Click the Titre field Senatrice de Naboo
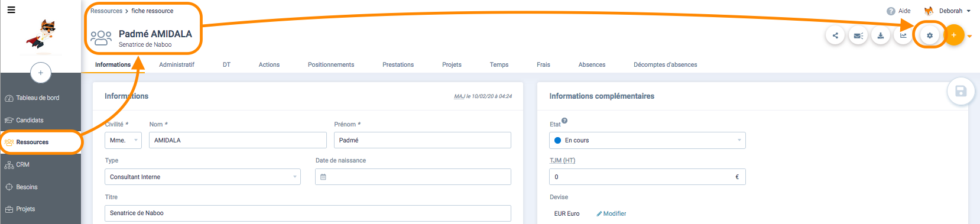The image size is (980, 224). point(308,213)
